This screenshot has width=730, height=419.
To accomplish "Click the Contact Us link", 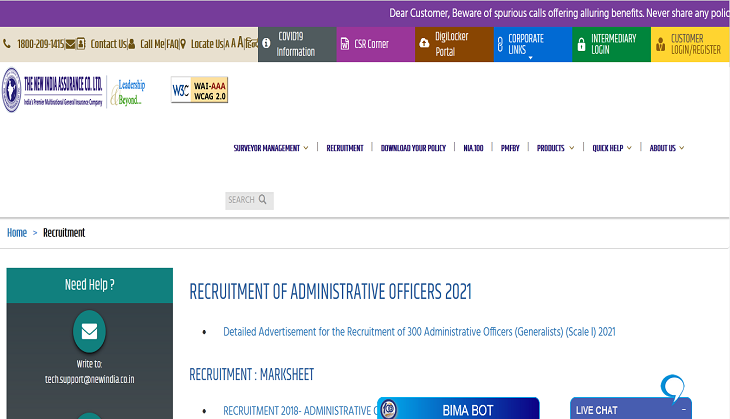I will click(x=108, y=44).
